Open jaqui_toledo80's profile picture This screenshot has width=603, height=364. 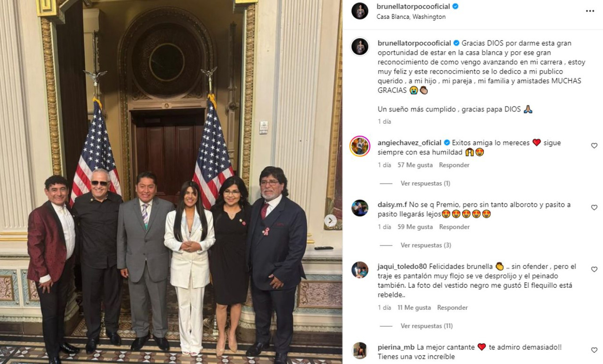click(360, 270)
